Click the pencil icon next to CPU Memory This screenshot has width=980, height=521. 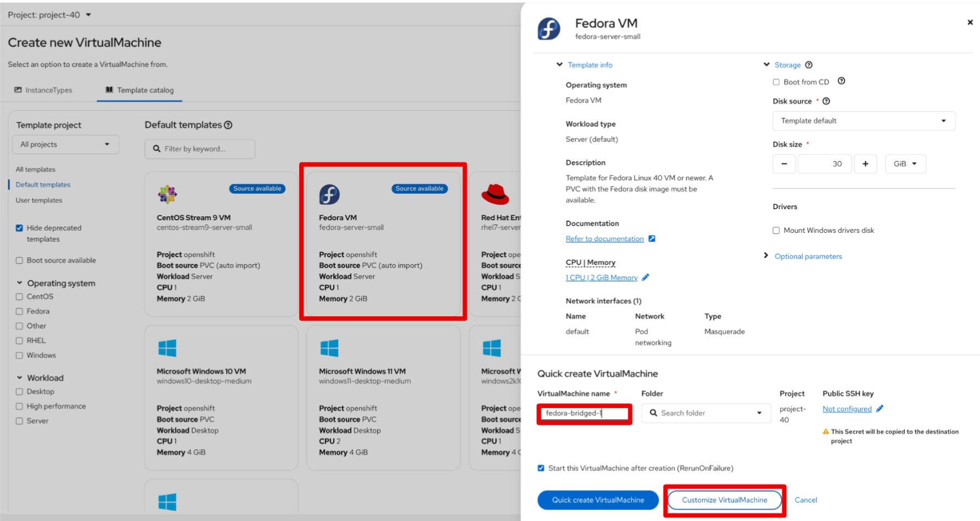coord(646,277)
